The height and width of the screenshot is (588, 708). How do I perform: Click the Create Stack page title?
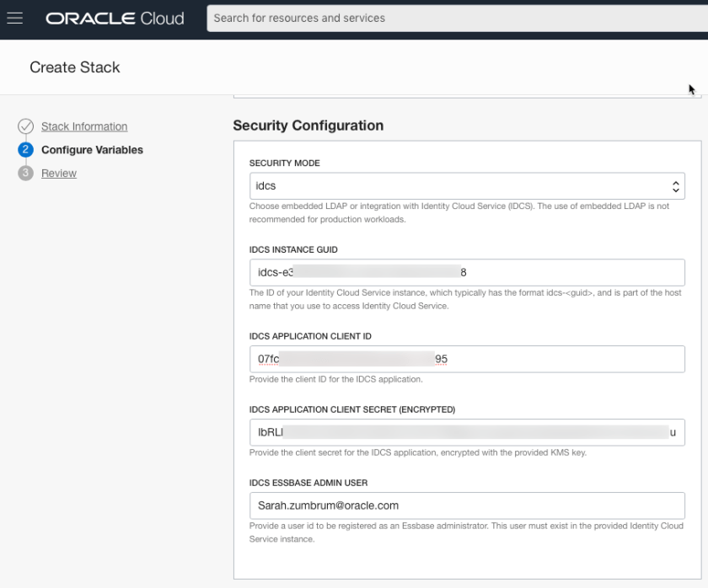[x=75, y=67]
